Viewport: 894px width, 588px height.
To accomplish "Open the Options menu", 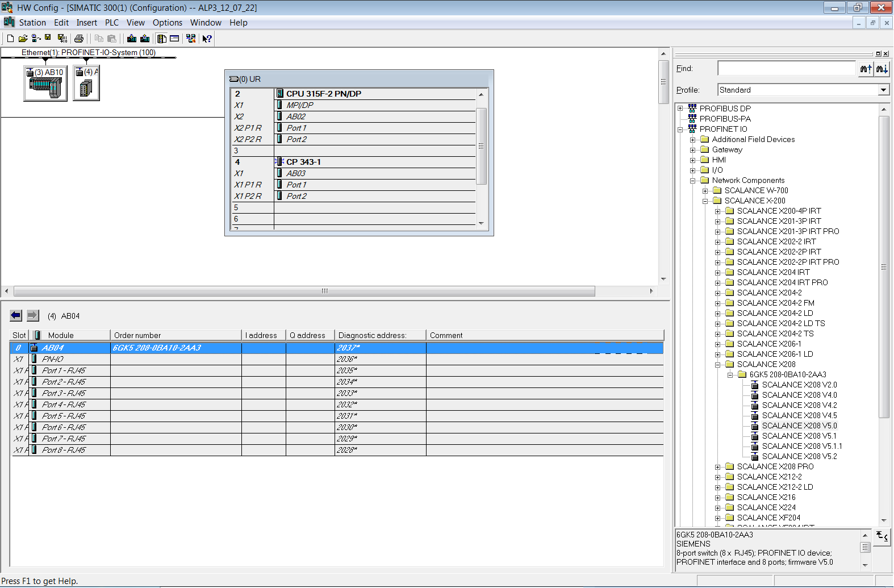I will point(168,23).
